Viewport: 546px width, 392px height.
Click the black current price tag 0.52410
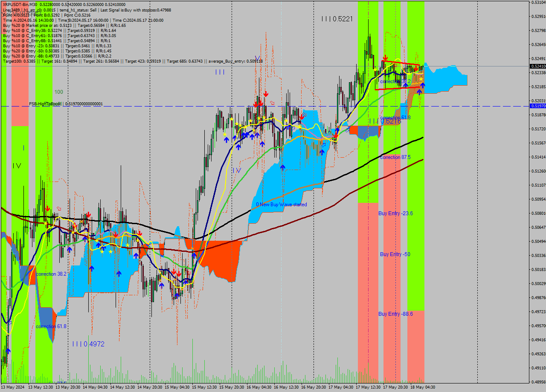click(x=537, y=66)
